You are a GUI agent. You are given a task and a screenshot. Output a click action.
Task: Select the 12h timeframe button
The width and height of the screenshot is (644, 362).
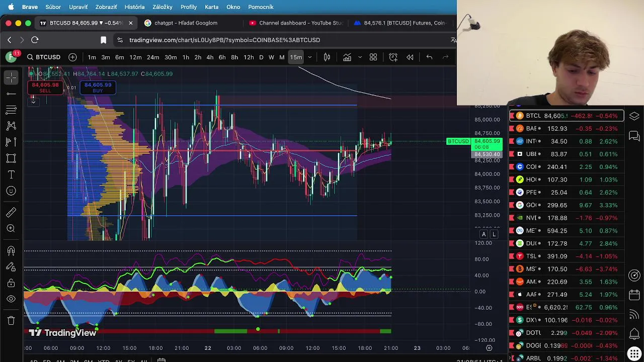pyautogui.click(x=249, y=57)
